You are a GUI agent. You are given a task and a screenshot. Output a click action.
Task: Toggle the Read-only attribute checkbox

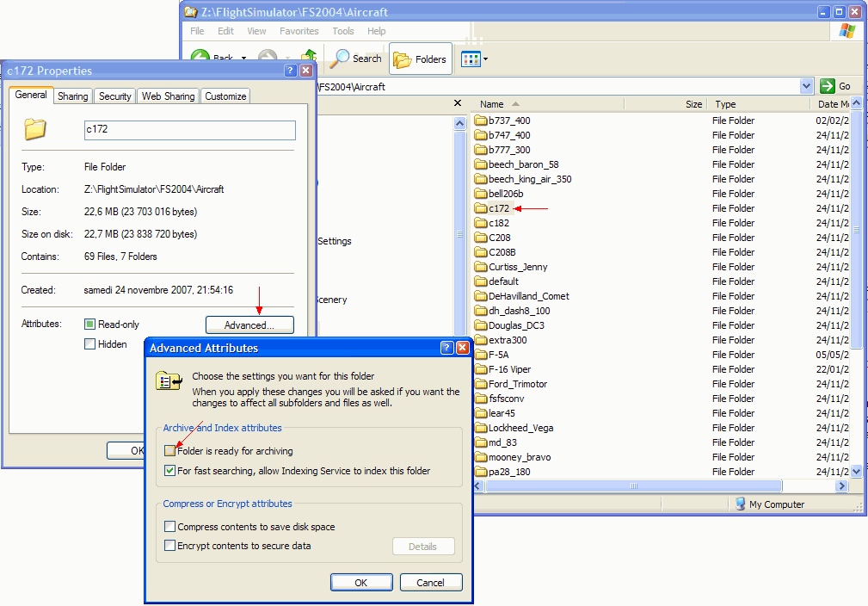89,324
